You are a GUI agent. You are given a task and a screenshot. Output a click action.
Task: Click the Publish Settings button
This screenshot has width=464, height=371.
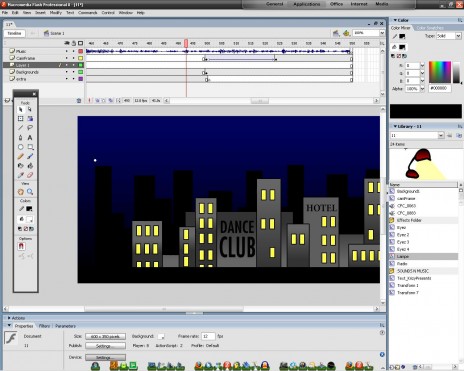(105, 346)
